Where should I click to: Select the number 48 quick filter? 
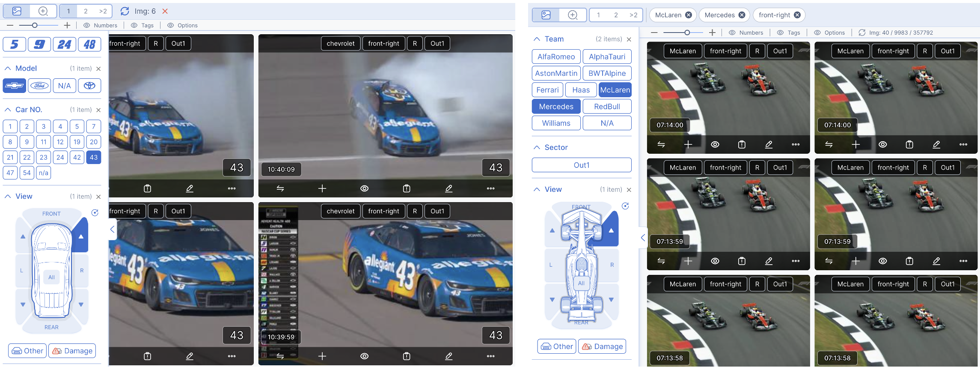(89, 44)
